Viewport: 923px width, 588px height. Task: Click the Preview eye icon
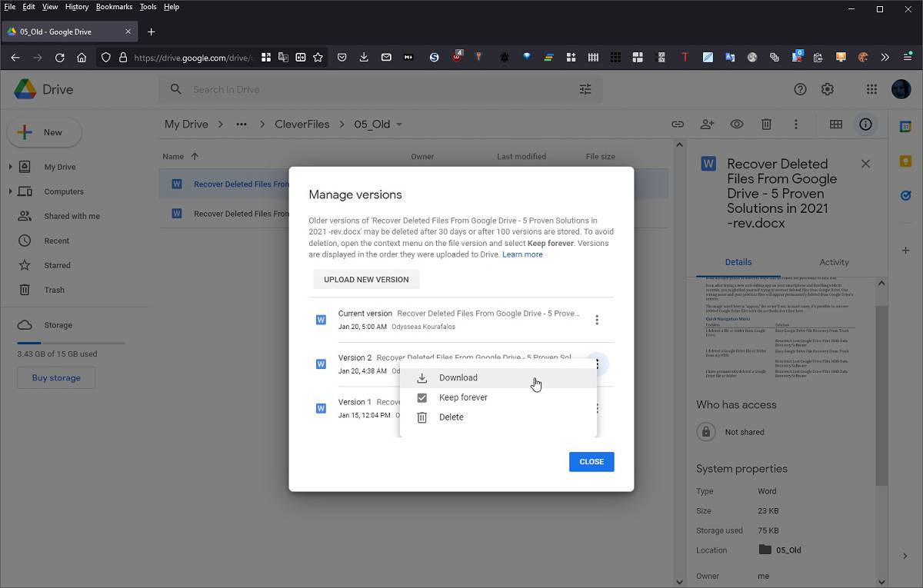(737, 124)
